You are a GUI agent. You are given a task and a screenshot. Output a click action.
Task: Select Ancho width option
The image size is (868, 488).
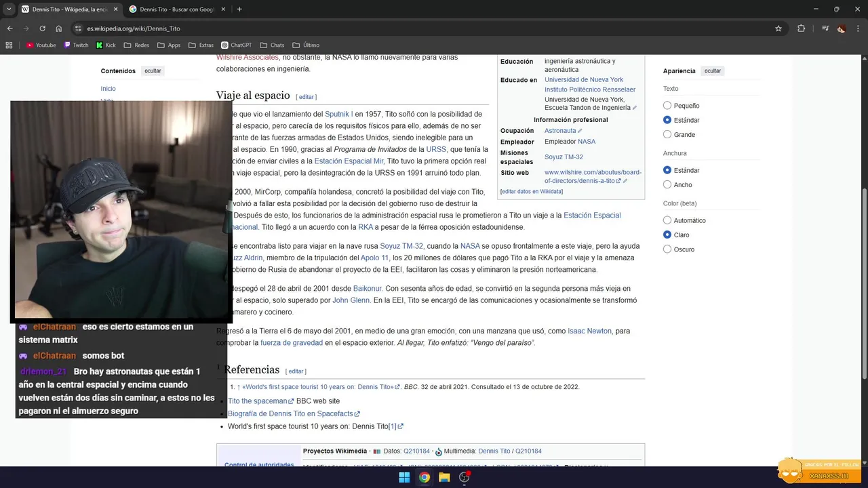(667, 184)
